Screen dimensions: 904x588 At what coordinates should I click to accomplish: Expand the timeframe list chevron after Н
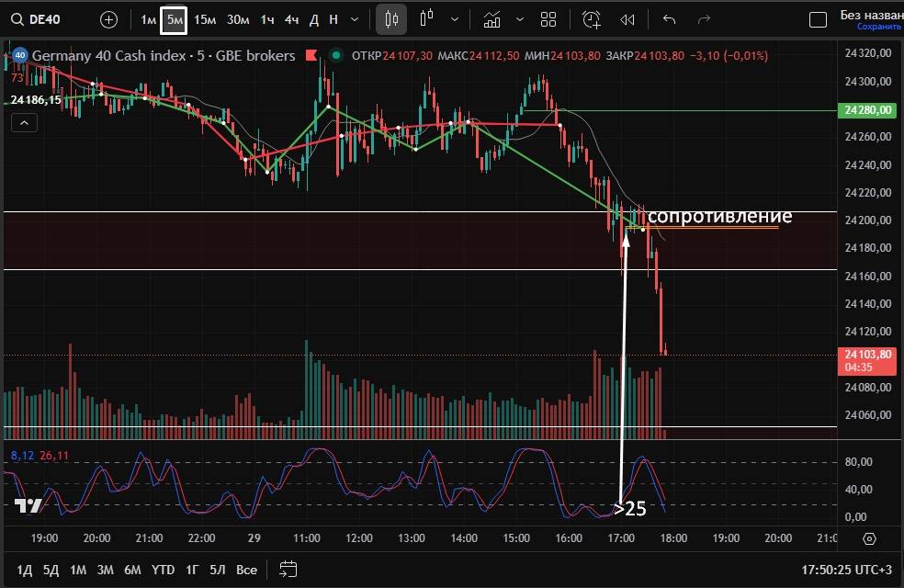pyautogui.click(x=355, y=19)
